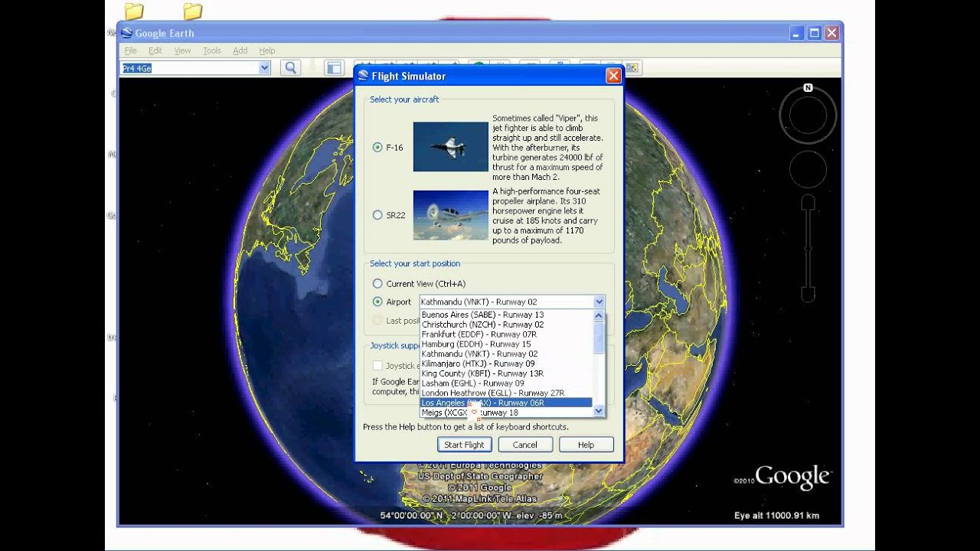Collapse the Airport runway dropdown arrow
The width and height of the screenshot is (980, 551).
[599, 302]
